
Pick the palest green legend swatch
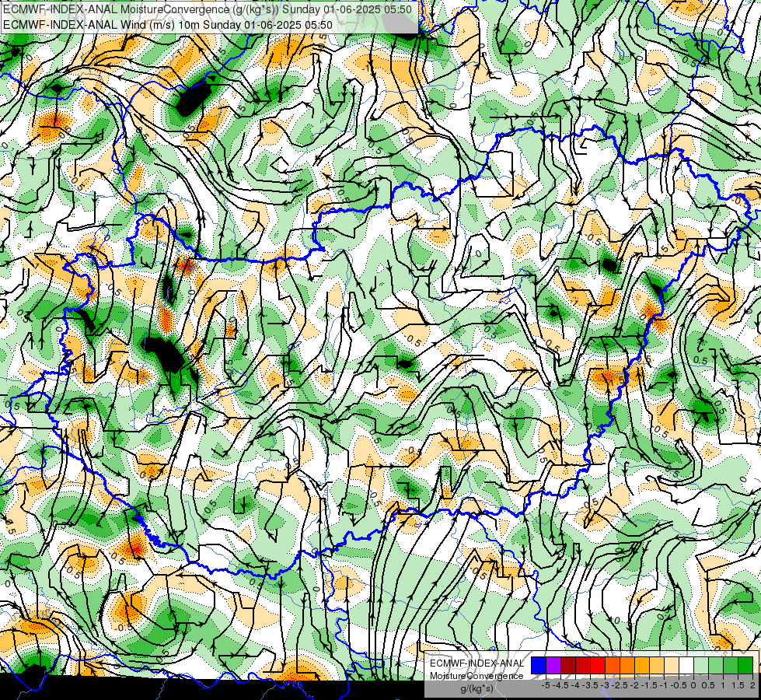[x=701, y=666]
